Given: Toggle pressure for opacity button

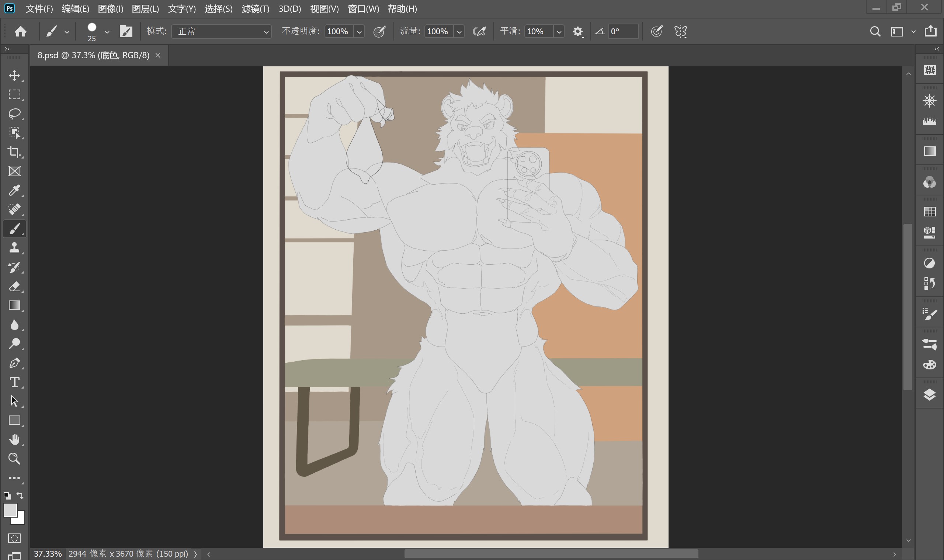Looking at the screenshot, I should point(379,31).
